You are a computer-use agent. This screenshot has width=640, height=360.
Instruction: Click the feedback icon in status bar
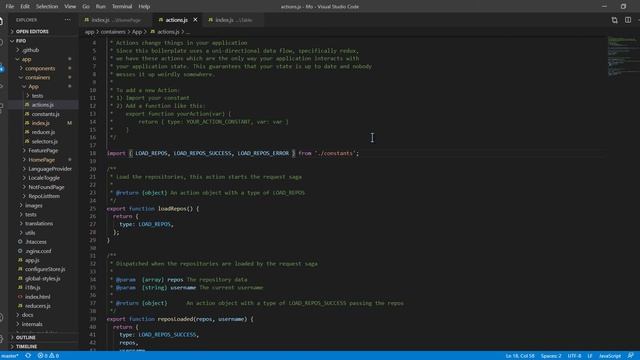click(x=631, y=356)
